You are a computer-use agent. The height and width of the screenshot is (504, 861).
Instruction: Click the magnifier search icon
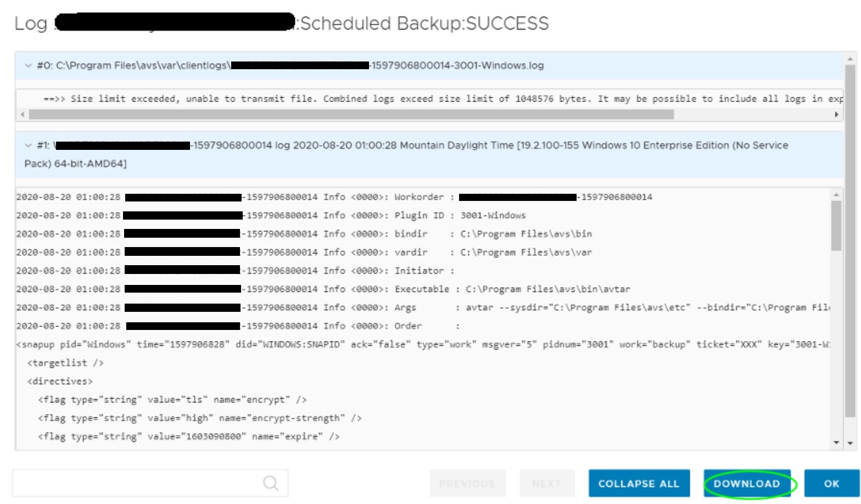(x=271, y=483)
